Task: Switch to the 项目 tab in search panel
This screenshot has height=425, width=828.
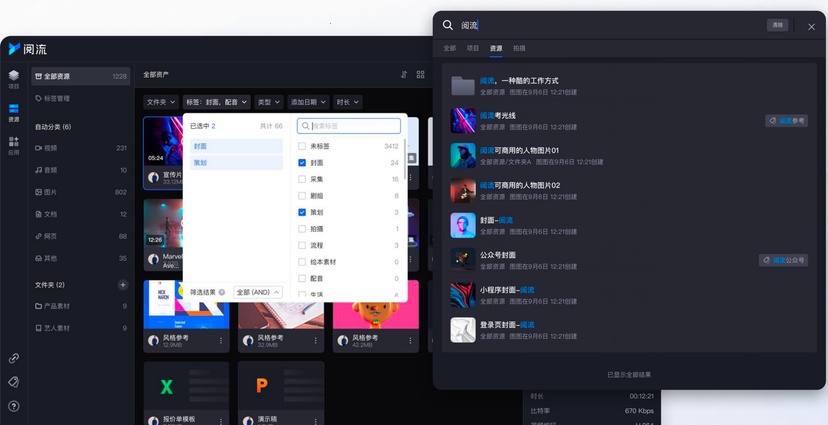Action: tap(473, 48)
